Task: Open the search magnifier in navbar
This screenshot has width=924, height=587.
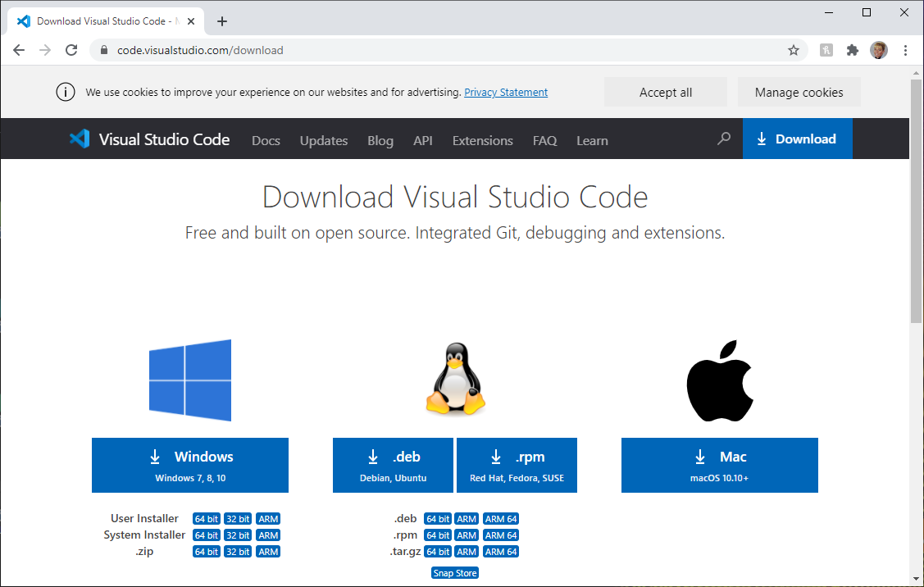Action: point(723,139)
